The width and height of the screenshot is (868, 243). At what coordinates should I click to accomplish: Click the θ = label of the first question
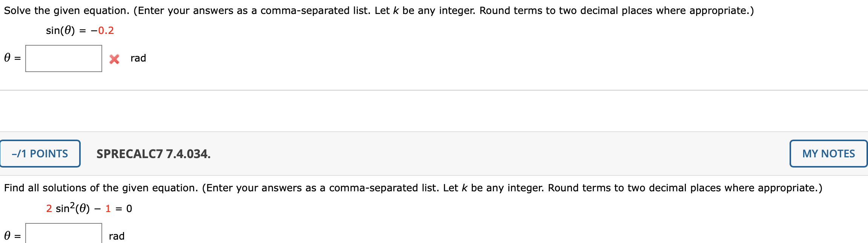coord(11,58)
